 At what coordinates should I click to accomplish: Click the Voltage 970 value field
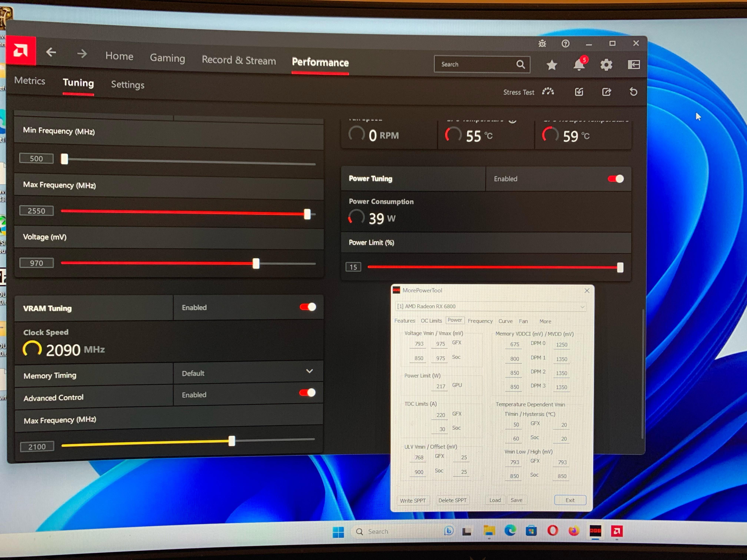[x=36, y=263]
